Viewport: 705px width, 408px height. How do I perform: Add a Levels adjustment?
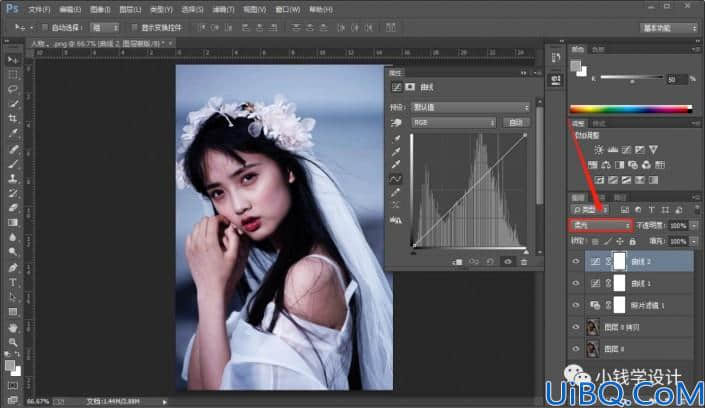tap(612, 149)
